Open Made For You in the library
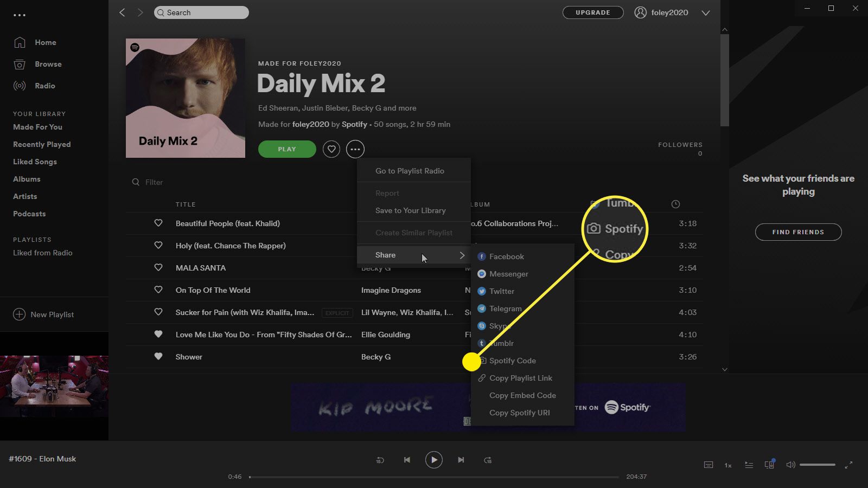Screen dimensions: 868x488 37,127
